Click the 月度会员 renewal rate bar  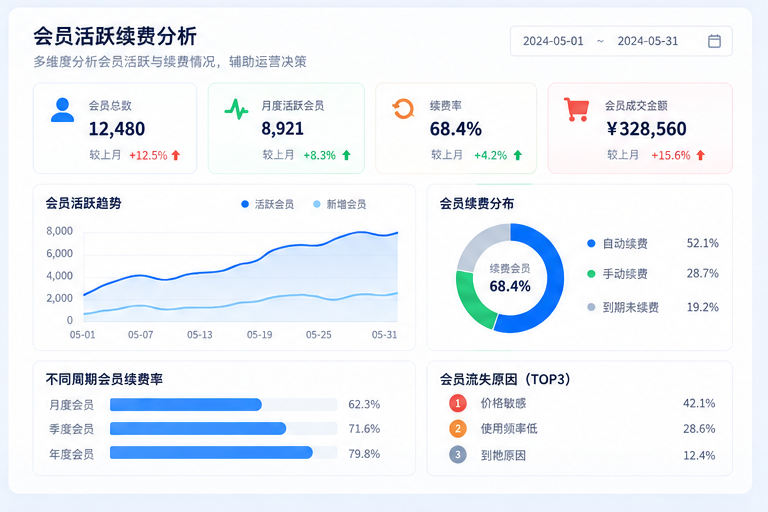point(186,405)
